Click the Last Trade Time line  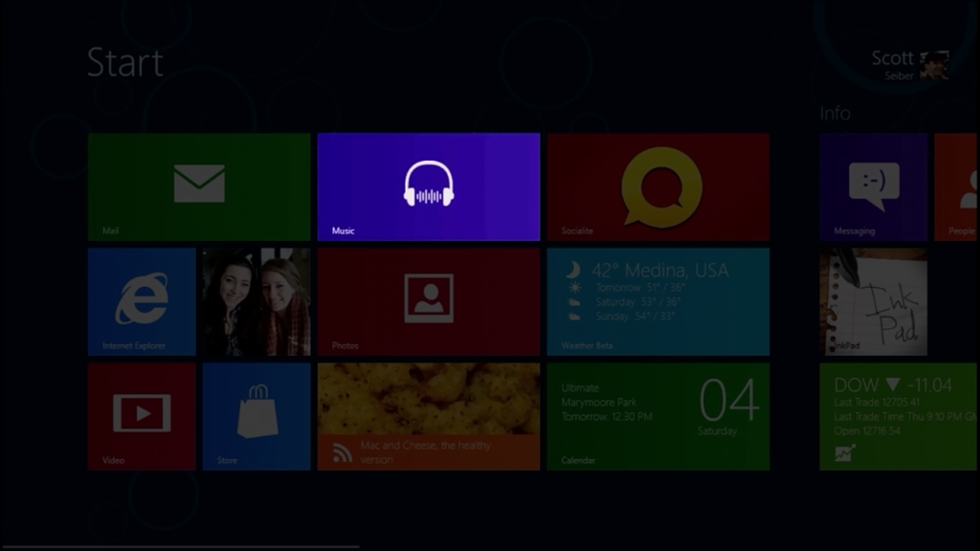coord(905,417)
